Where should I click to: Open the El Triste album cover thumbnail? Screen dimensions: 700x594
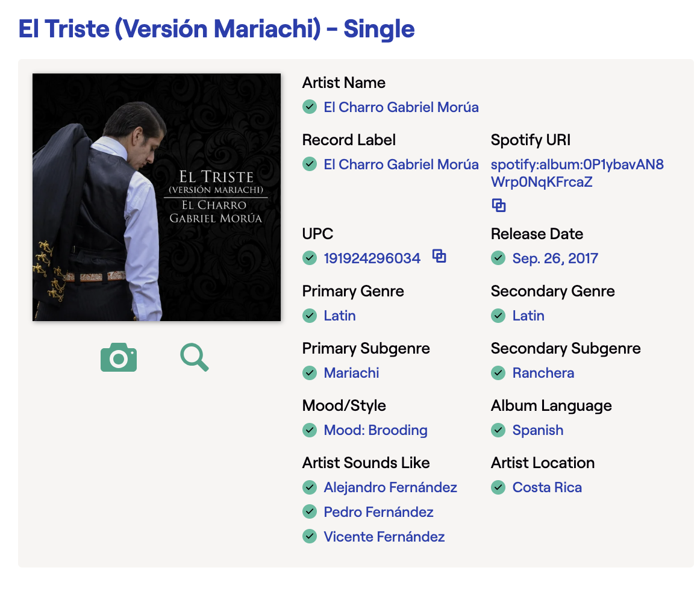click(157, 197)
